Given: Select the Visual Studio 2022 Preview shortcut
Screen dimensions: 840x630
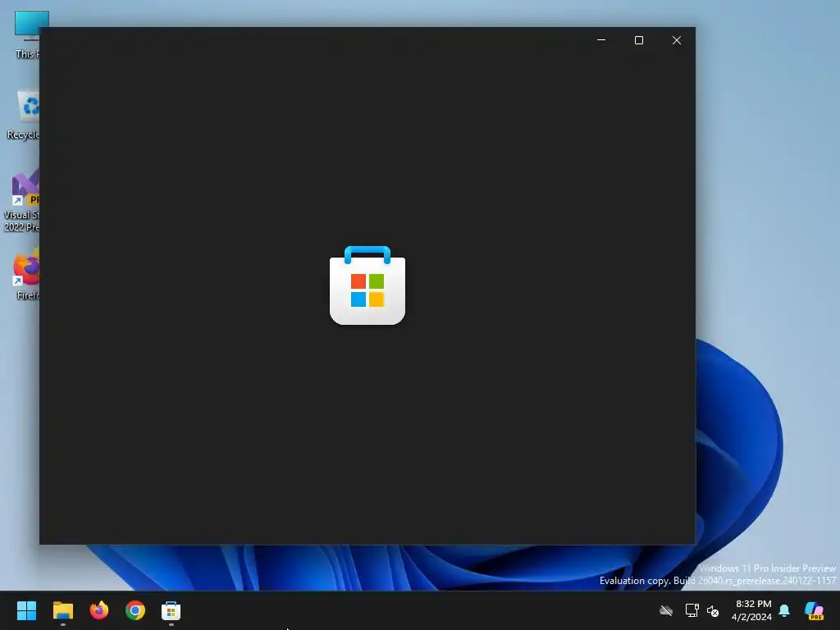Looking at the screenshot, I should (x=21, y=200).
